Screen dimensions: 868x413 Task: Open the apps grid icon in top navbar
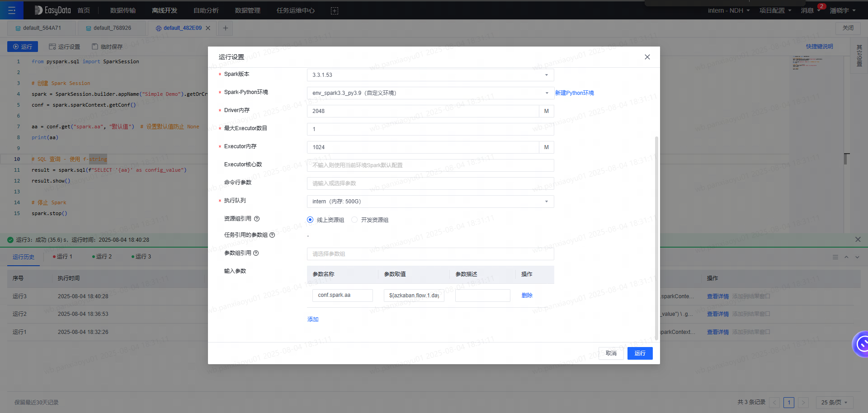pyautogui.click(x=334, y=10)
